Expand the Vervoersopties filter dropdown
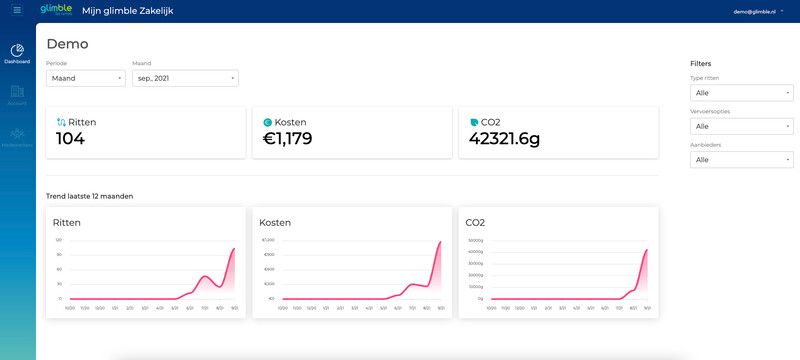The width and height of the screenshot is (800, 360). click(741, 126)
